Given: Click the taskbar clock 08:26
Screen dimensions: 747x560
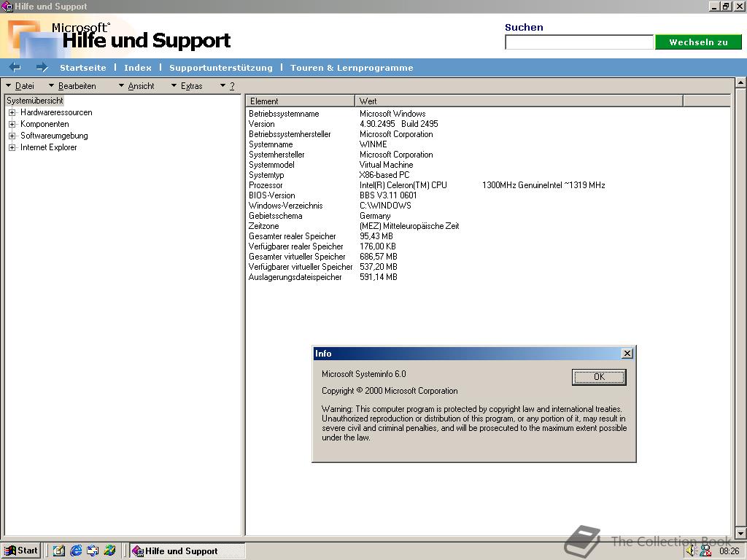Looking at the screenshot, I should (x=729, y=551).
